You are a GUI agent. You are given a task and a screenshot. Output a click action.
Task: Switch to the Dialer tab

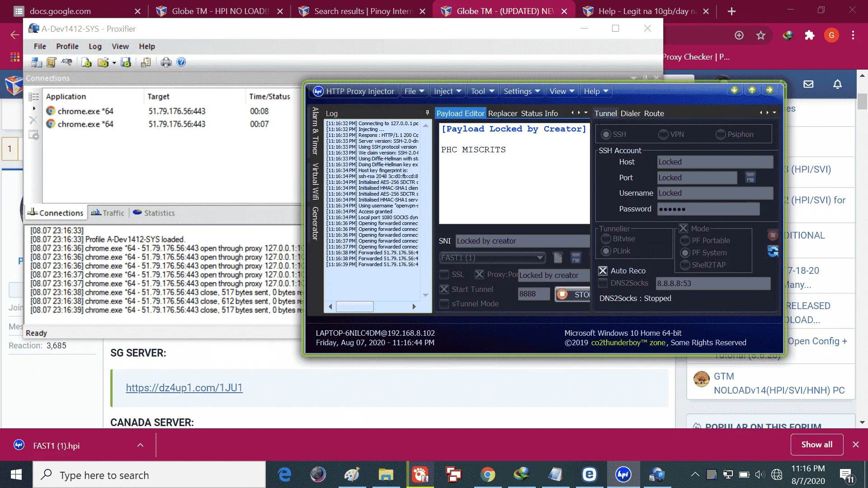click(x=630, y=113)
